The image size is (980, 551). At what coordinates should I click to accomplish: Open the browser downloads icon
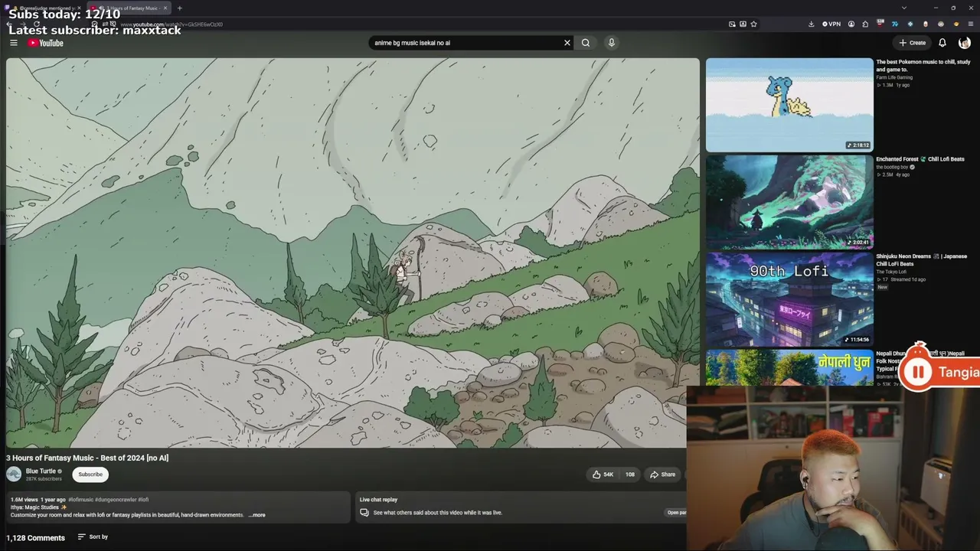tap(811, 24)
